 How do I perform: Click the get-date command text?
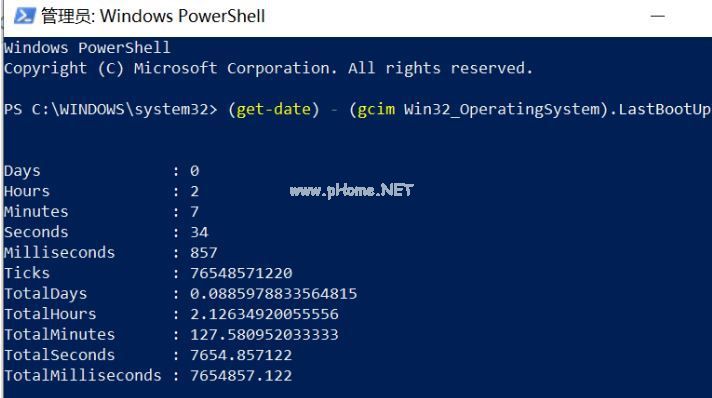coord(274,109)
